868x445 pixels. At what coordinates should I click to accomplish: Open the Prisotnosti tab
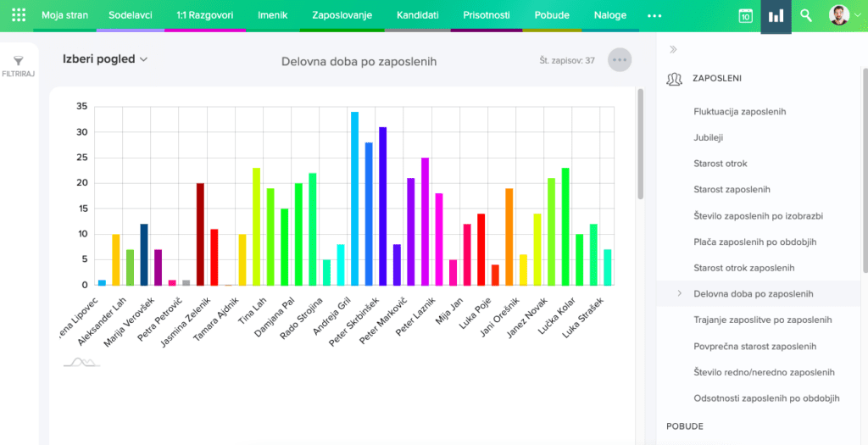pyautogui.click(x=487, y=15)
